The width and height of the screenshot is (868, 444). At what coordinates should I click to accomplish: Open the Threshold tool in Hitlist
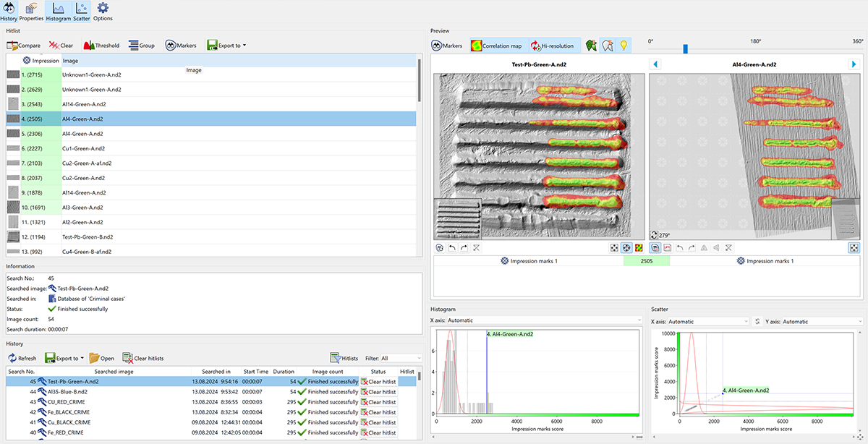coord(101,46)
